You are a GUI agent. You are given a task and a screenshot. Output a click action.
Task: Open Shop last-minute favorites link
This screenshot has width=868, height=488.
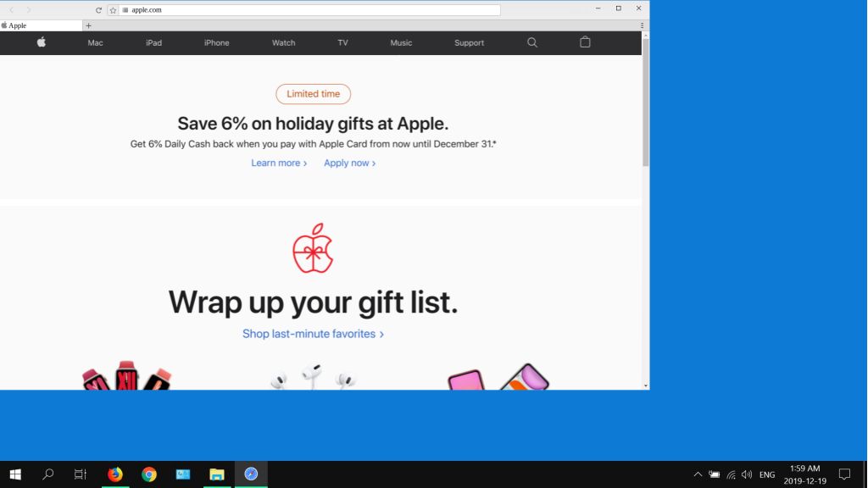coord(313,334)
